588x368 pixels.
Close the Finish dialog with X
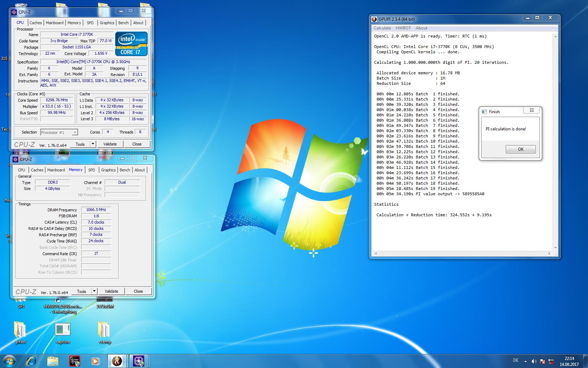tap(532, 110)
